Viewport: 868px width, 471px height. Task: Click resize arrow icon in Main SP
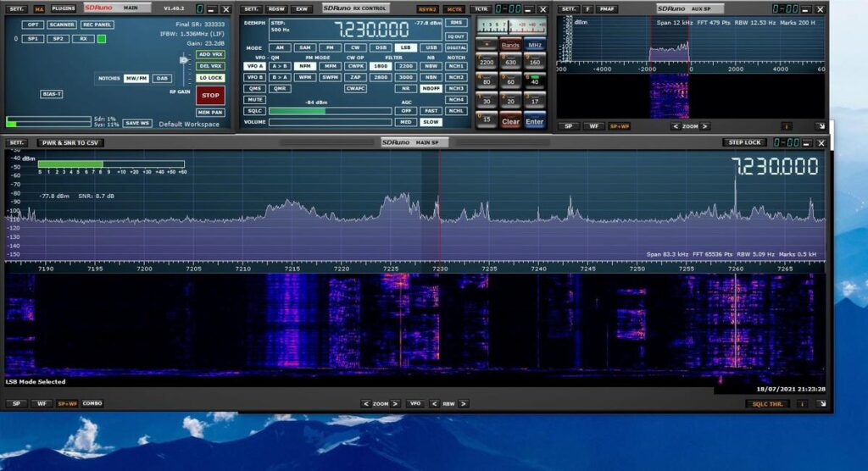click(x=822, y=403)
